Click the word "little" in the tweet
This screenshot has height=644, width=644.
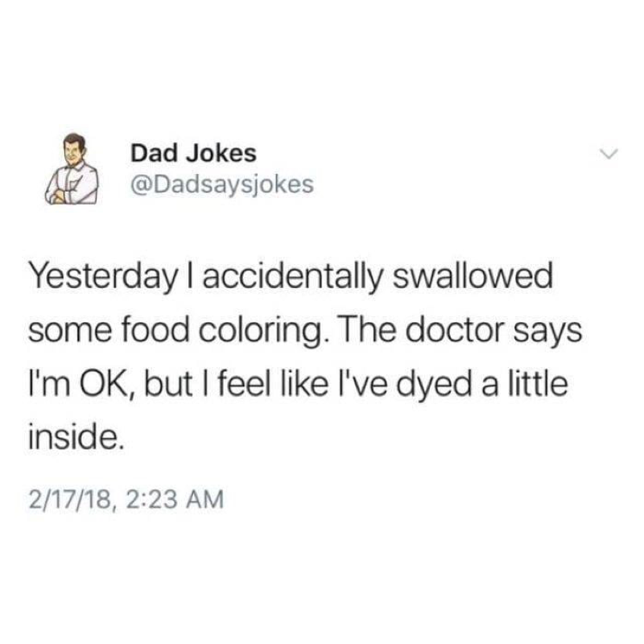(x=539, y=384)
